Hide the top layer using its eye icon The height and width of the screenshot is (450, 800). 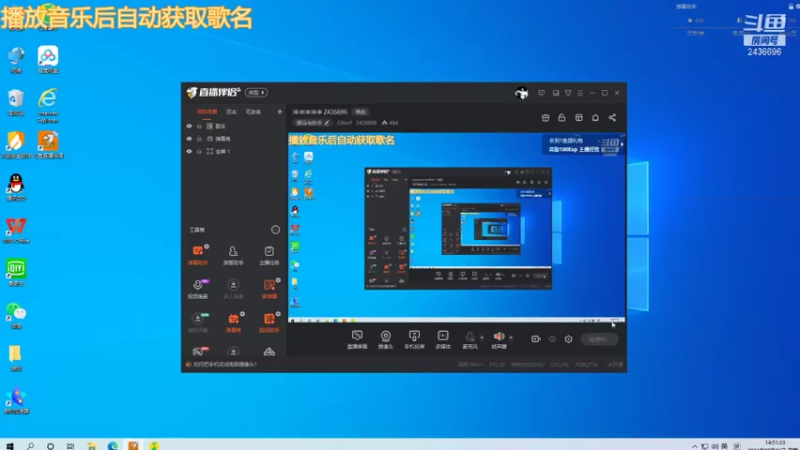[189, 126]
